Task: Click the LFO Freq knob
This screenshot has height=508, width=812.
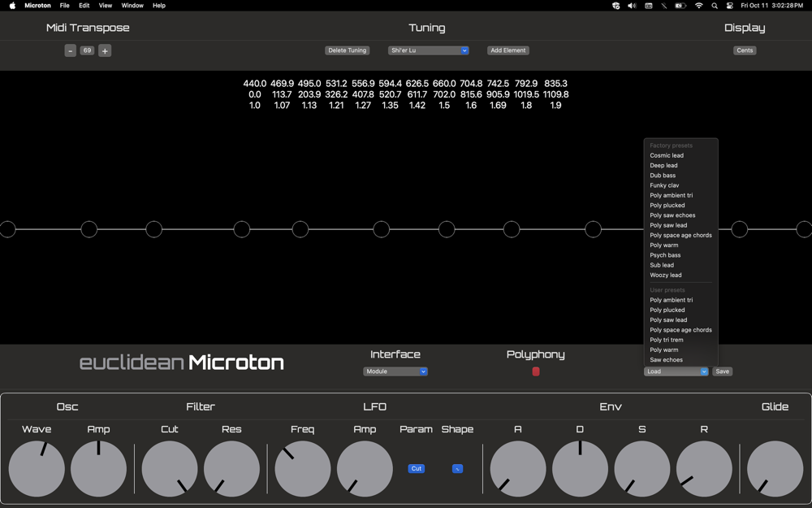Action: [x=302, y=469]
